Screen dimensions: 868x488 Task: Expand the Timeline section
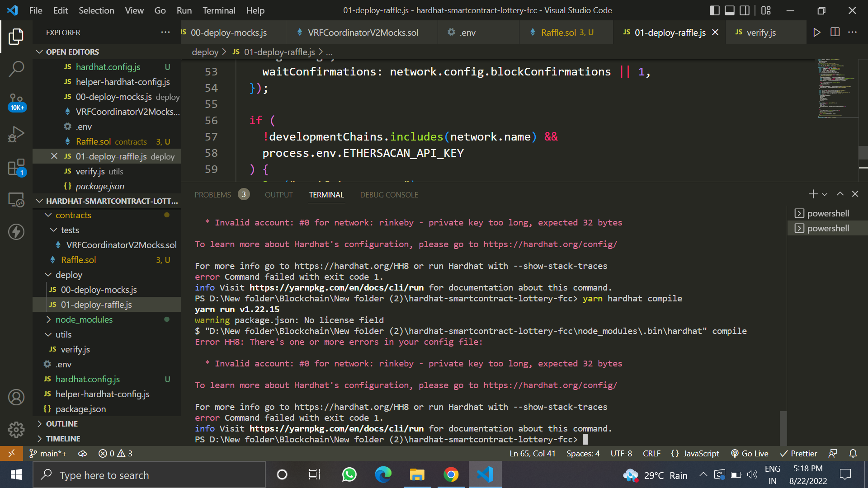click(107, 439)
